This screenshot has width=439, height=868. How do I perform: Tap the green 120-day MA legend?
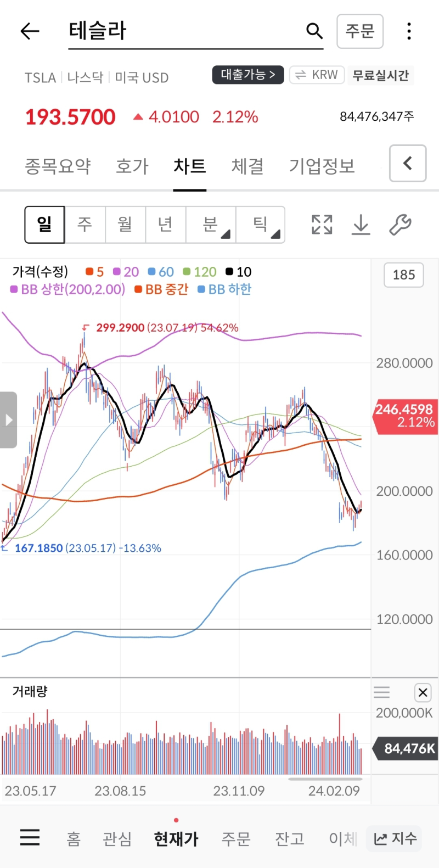click(200, 272)
